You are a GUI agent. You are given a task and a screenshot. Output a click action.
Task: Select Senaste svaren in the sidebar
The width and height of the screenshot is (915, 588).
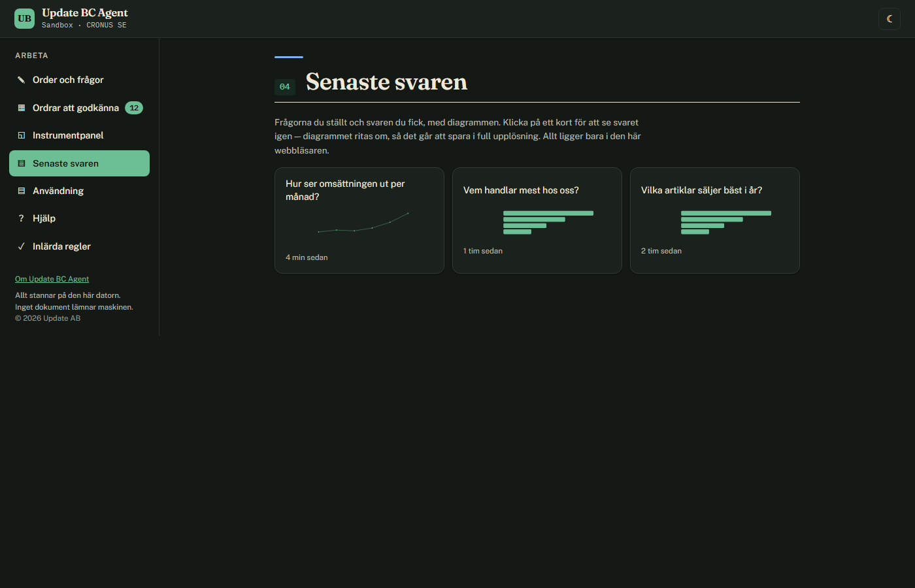click(79, 163)
